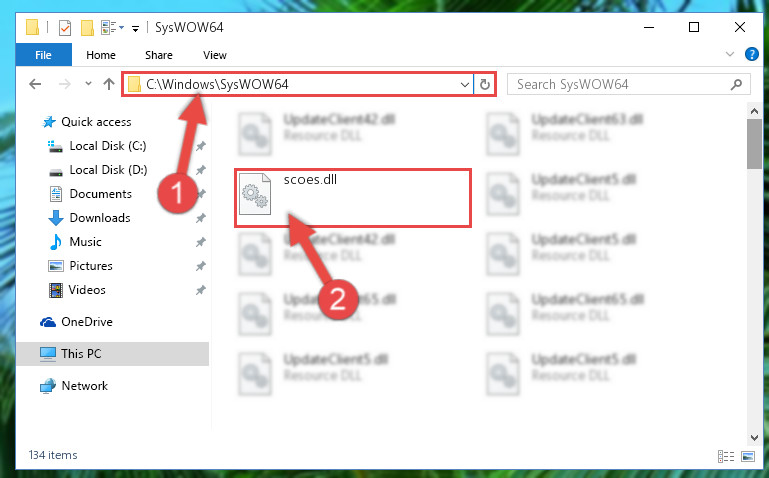
Task: Click the Up one level arrow
Action: coord(109,84)
